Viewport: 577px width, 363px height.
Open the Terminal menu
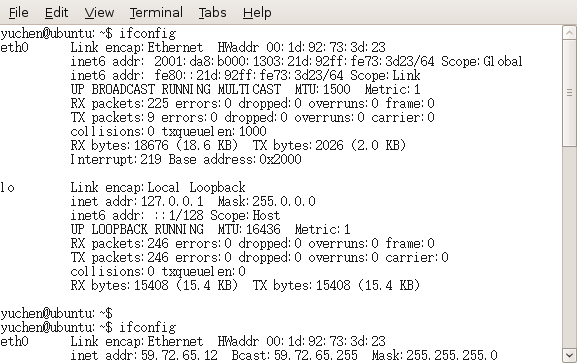[x=156, y=13]
